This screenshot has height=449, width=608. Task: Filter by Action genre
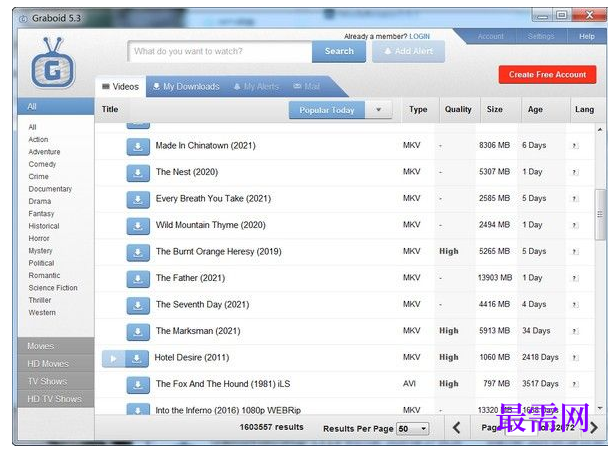[38, 140]
